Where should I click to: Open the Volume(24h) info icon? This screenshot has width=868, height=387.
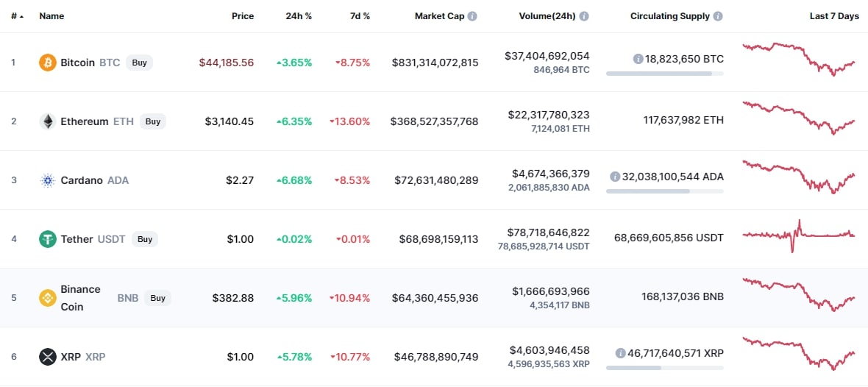pyautogui.click(x=584, y=16)
